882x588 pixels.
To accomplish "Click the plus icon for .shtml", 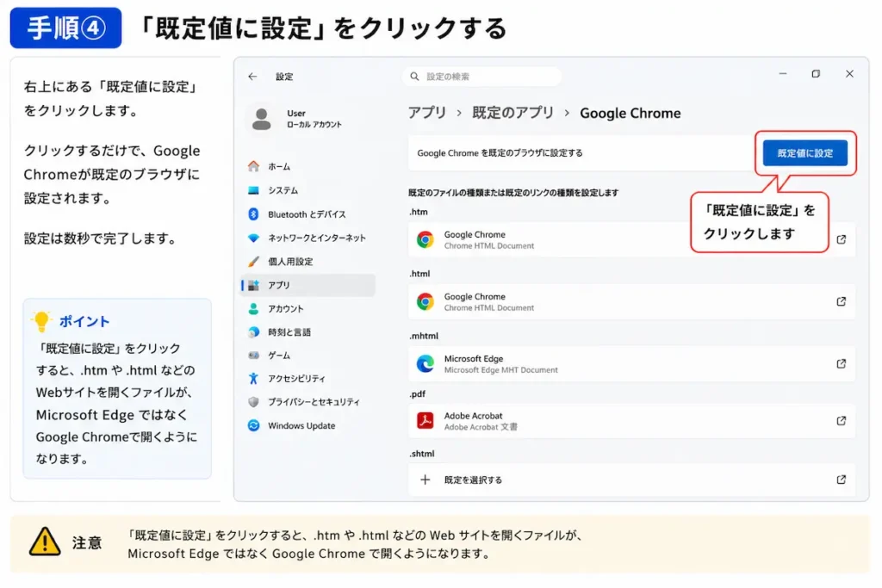I will (x=425, y=480).
